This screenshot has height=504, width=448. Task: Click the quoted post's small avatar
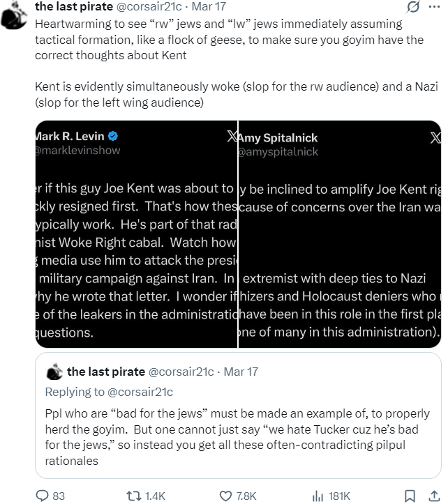click(53, 371)
